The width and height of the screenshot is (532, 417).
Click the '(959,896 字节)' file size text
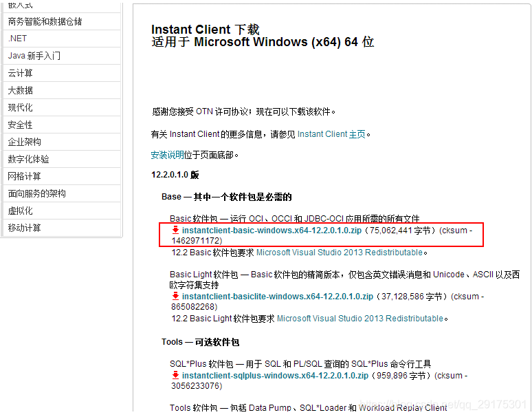401,376
